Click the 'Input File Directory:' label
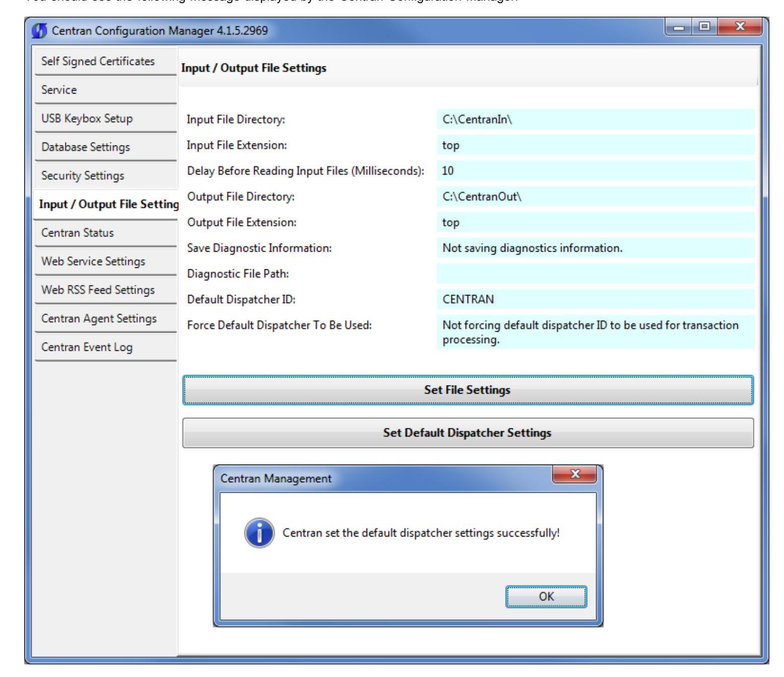This screenshot has width=784, height=677. 236,120
